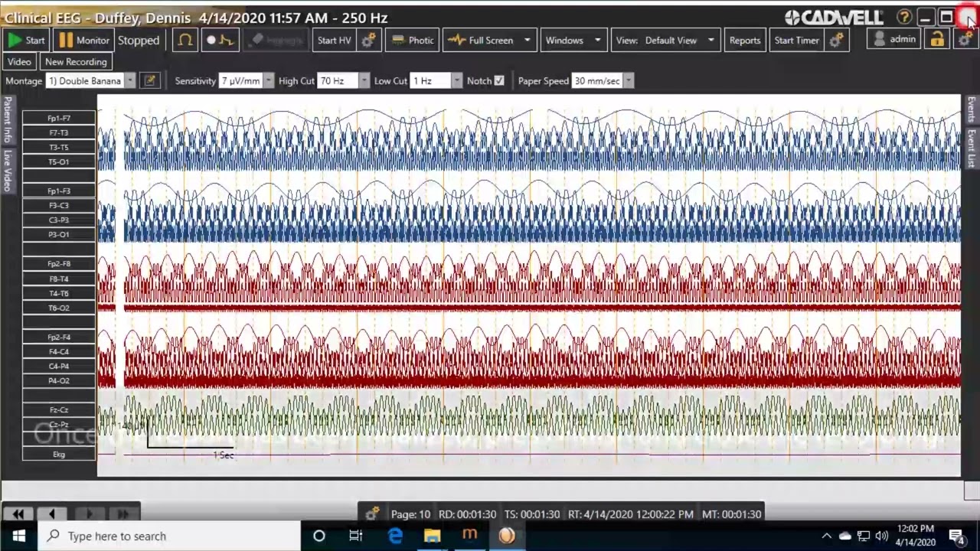This screenshot has width=980, height=551.
Task: Open the Event List side tab
Action: point(972,148)
